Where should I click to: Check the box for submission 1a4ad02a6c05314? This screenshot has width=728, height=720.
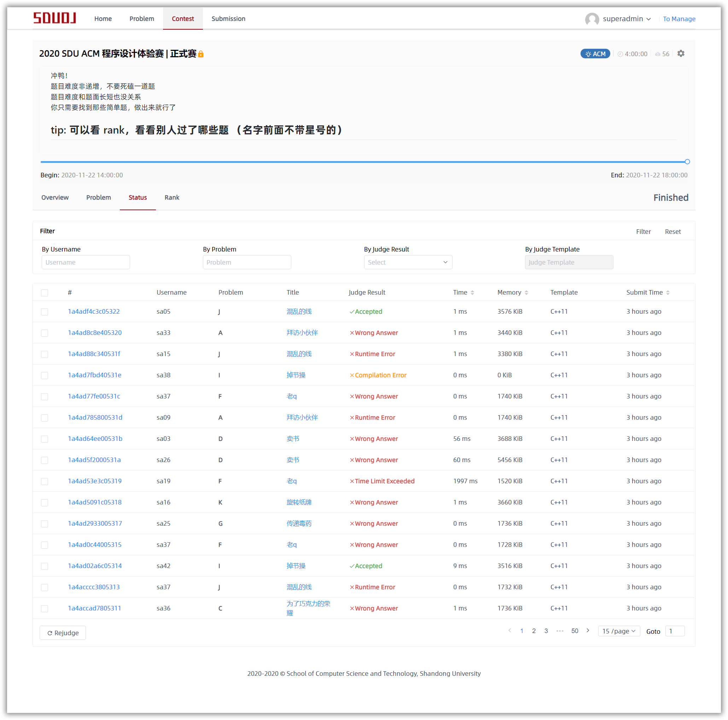tap(45, 566)
